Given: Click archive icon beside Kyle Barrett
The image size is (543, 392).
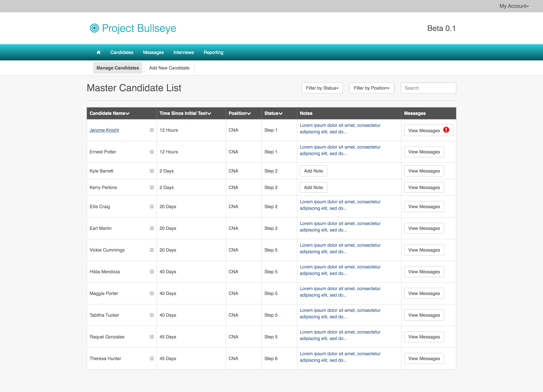Looking at the screenshot, I should coord(152,171).
